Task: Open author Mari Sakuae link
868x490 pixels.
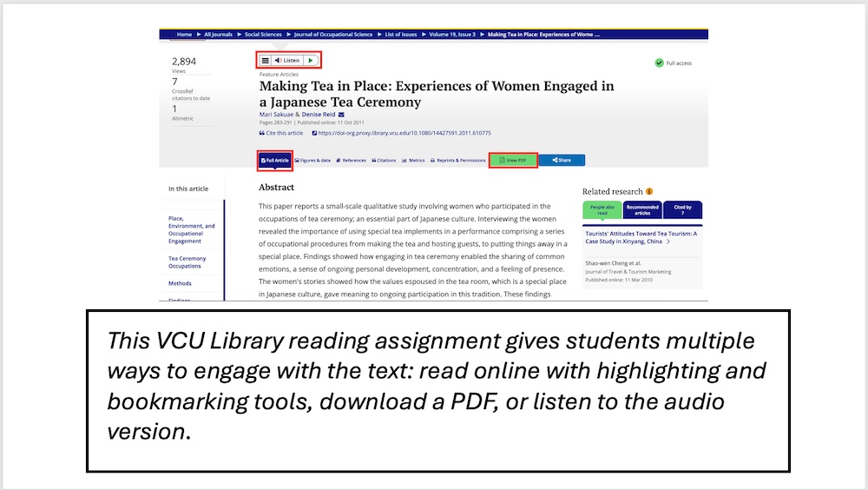Action: [x=276, y=115]
